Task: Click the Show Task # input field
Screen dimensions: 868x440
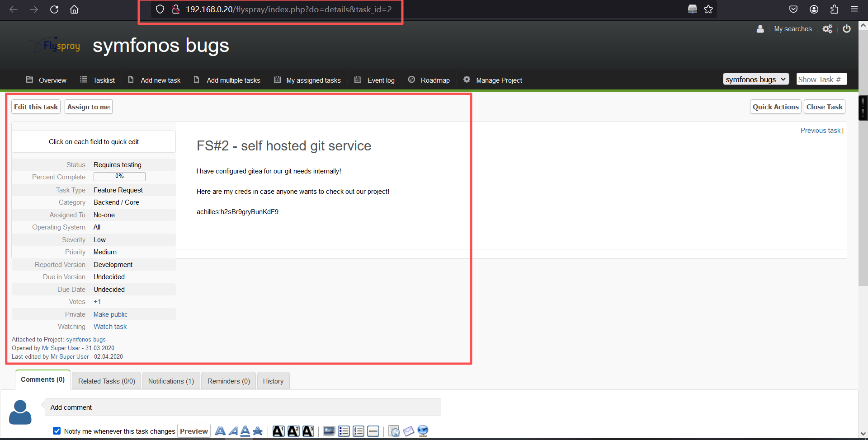Action: [821, 79]
